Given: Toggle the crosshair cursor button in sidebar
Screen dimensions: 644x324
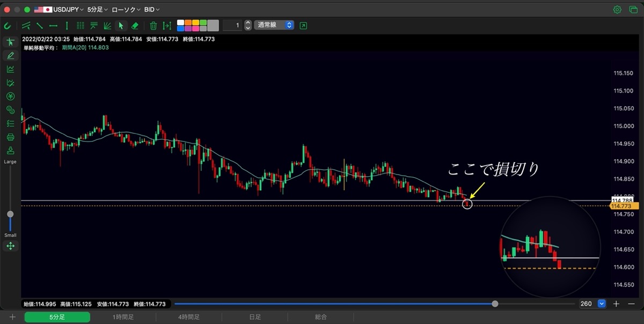Looking at the screenshot, I should tap(10, 42).
